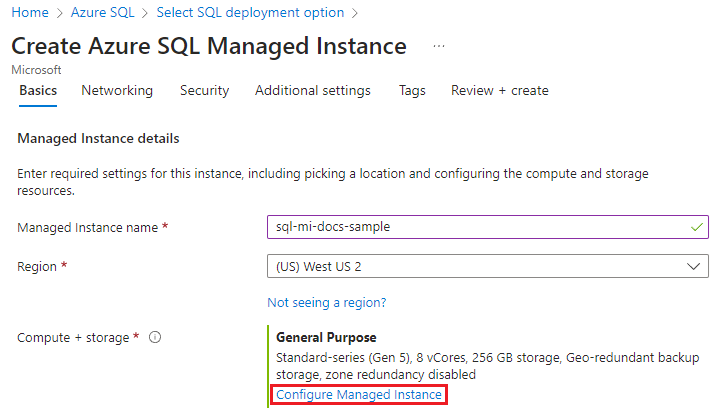Viewport: 727px width, 413px height.
Task: Click the green validation checkmark in name field
Action: (x=696, y=227)
